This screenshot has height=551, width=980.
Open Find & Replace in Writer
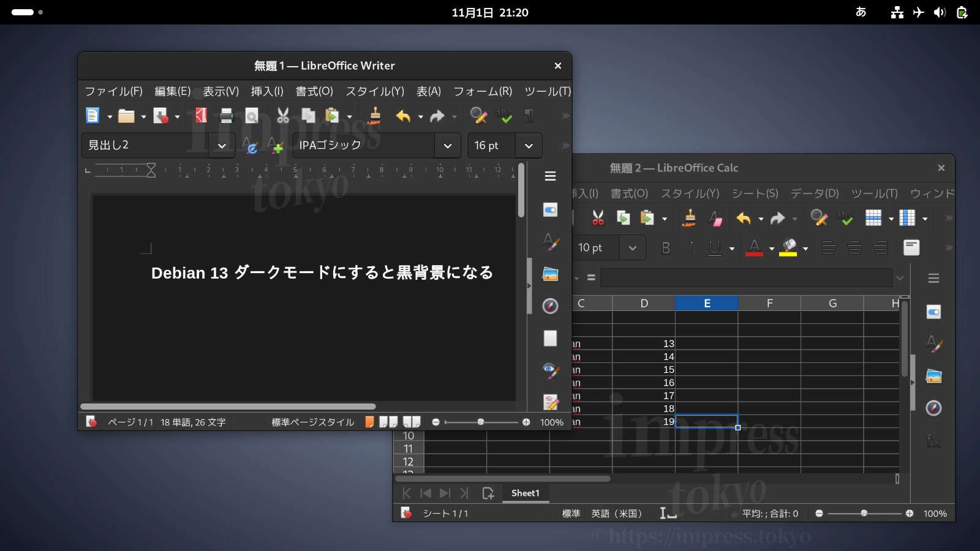[x=478, y=116]
